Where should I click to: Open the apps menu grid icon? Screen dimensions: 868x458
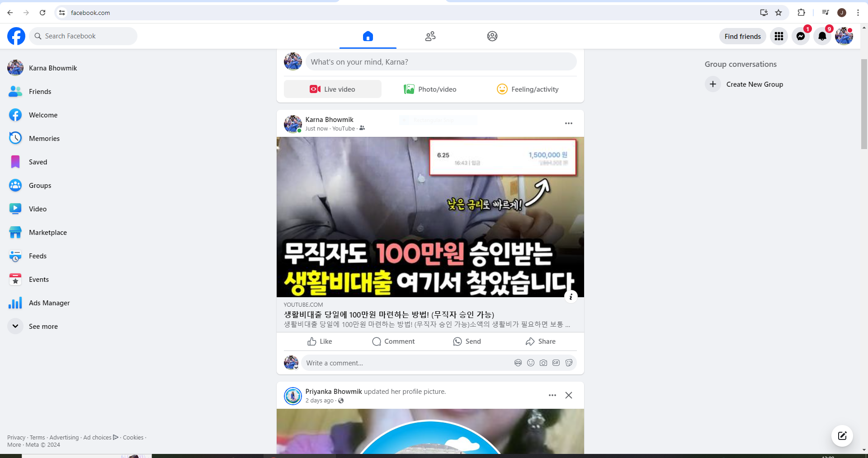pos(779,36)
